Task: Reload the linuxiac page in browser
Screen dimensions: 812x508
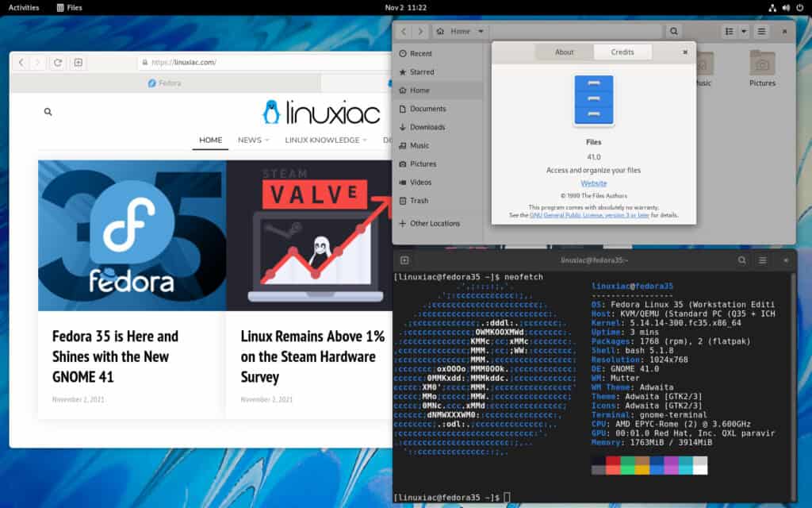Action: pyautogui.click(x=57, y=62)
